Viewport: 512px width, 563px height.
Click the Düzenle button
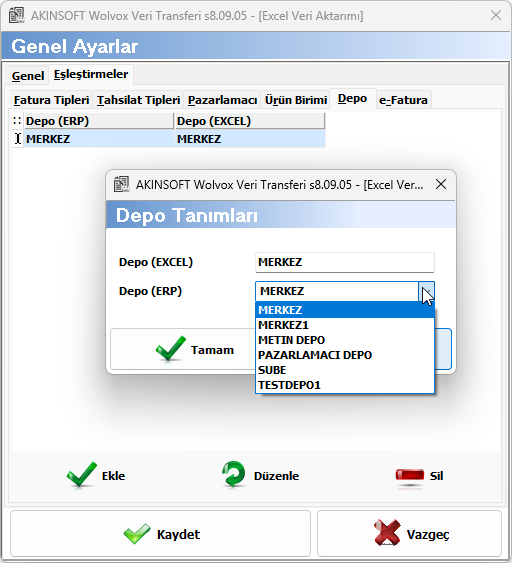coord(260,475)
